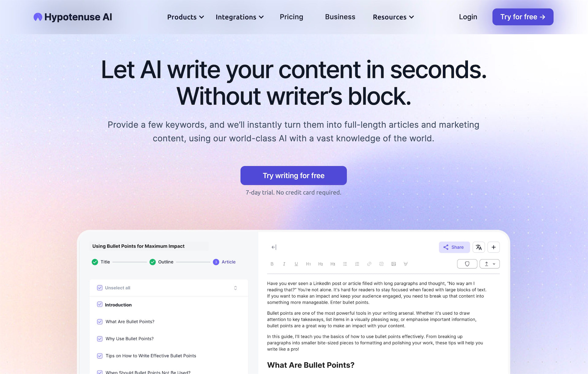This screenshot has width=588, height=374.
Task: Click the Try writing for free button
Action: (294, 175)
